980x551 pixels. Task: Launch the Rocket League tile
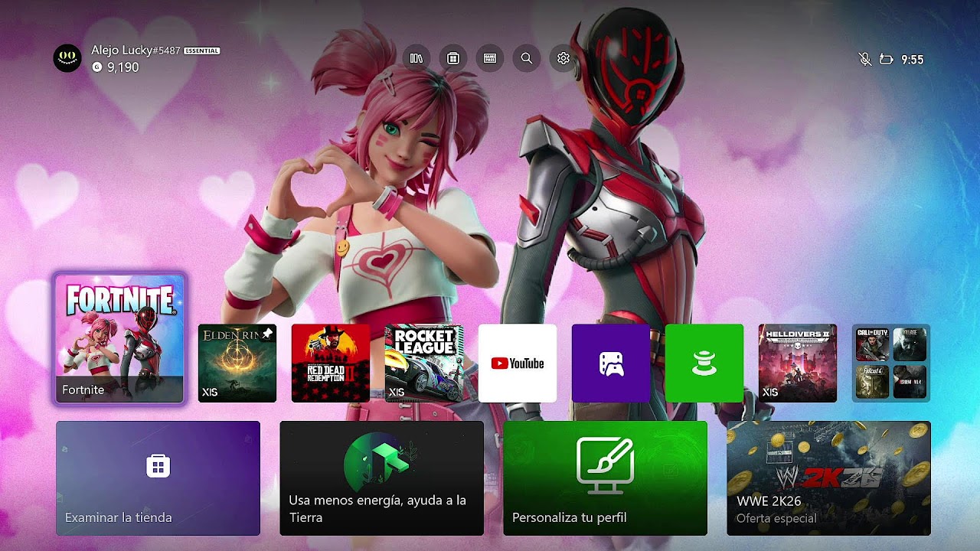[424, 363]
